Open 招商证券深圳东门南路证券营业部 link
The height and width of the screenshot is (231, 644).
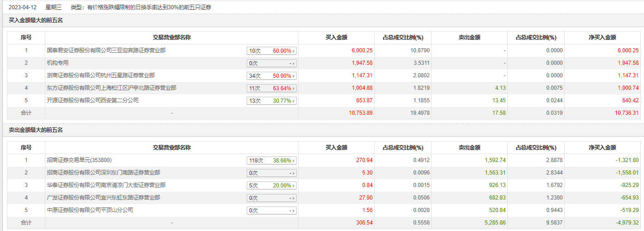(x=103, y=173)
